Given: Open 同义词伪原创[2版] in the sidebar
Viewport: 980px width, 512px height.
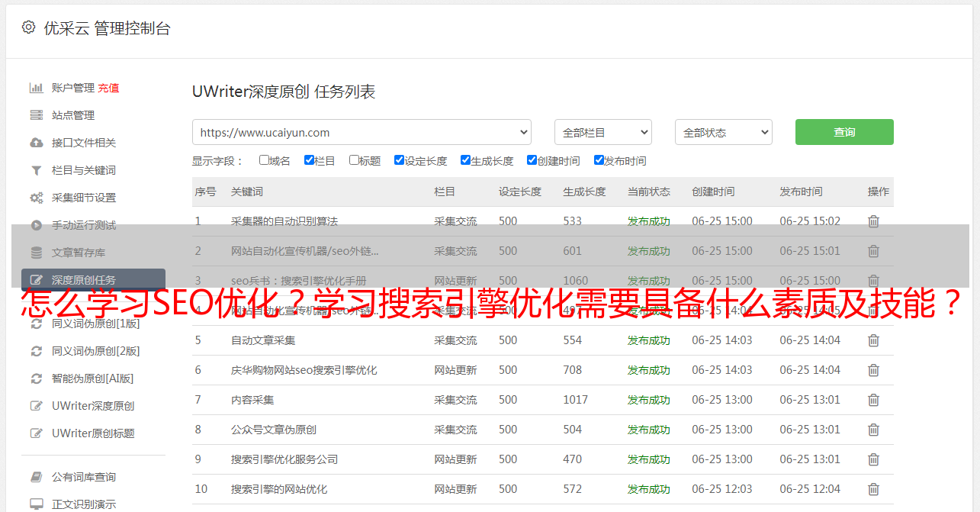Looking at the screenshot, I should pos(95,351).
